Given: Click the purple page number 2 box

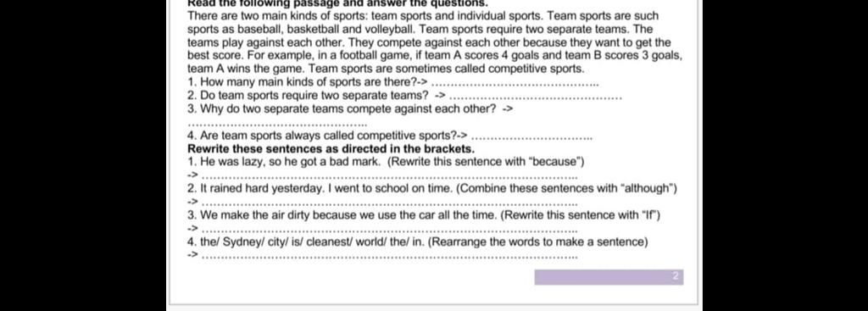Looking at the screenshot, I should (609, 277).
